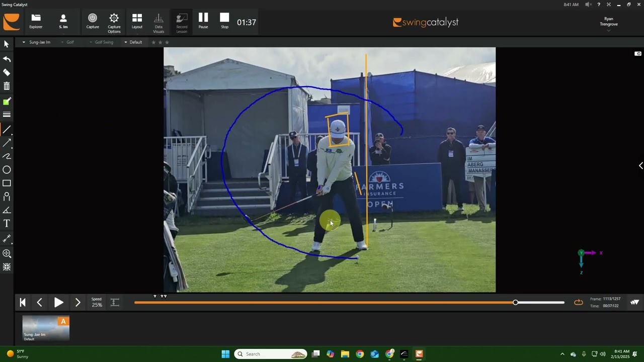Click the trim range icon beside speed
This screenshot has width=644, height=362.
tap(115, 302)
